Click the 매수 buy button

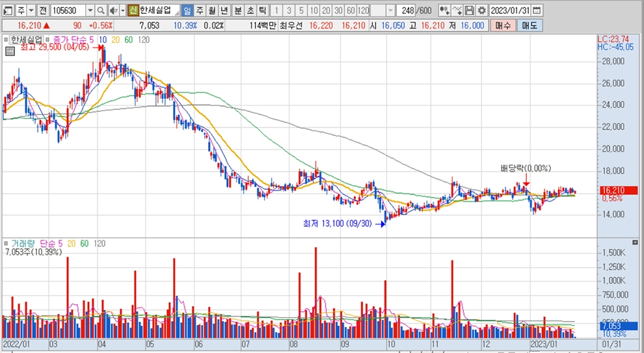click(x=503, y=25)
